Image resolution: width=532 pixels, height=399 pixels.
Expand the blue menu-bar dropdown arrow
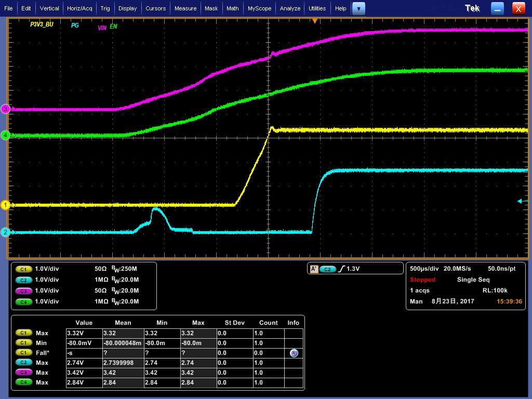click(x=358, y=8)
